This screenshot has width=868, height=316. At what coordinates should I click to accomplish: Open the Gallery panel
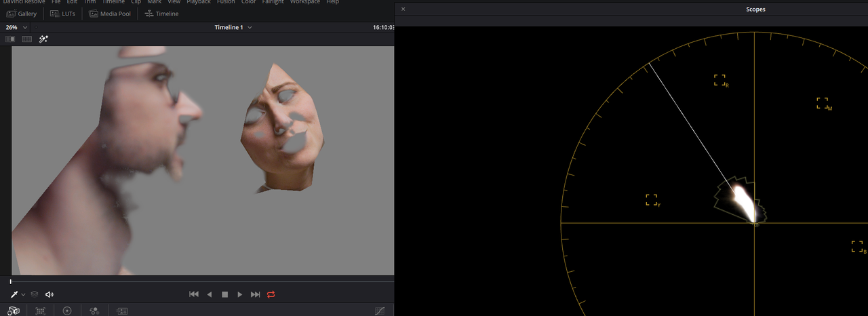(x=21, y=14)
